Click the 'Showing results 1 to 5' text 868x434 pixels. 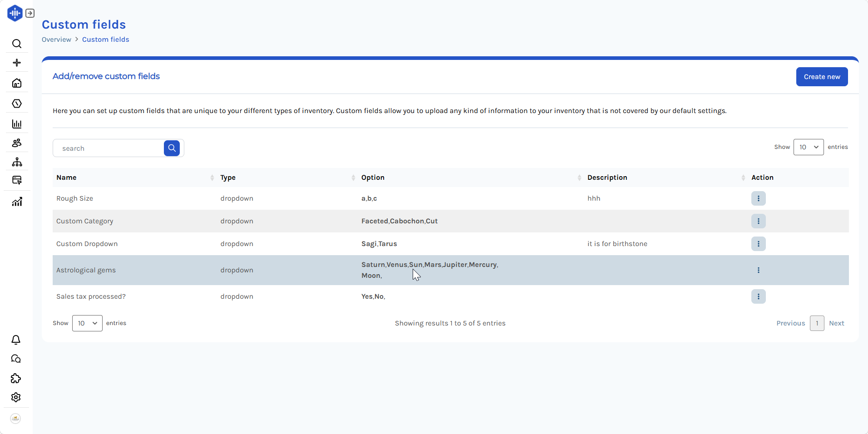pyautogui.click(x=450, y=323)
